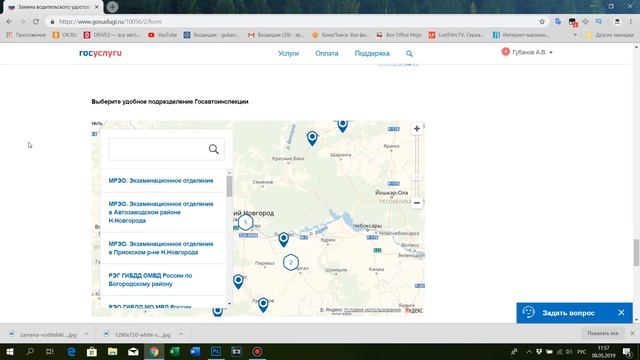The image size is (640, 360).
Task: Click the map pin east of Нижний Новгород cluster
Action: click(x=283, y=239)
